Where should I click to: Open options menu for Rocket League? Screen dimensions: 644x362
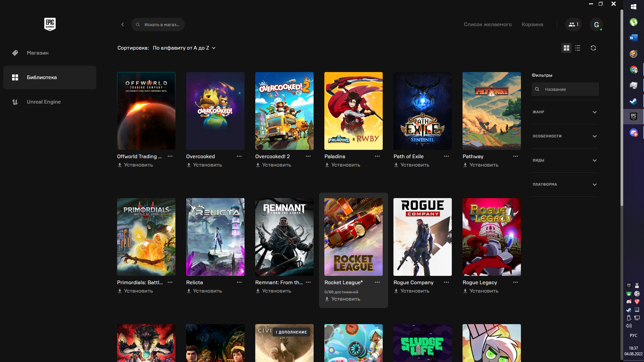point(377,283)
